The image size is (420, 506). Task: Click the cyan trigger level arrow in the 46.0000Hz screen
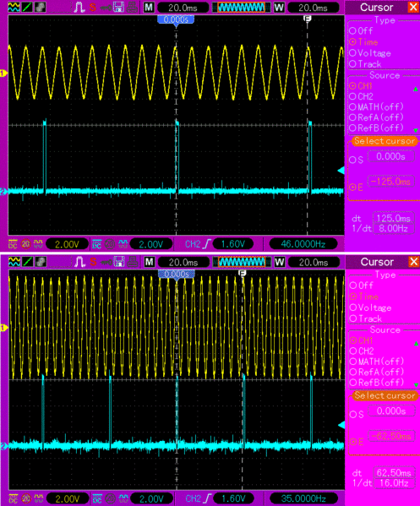(x=341, y=171)
